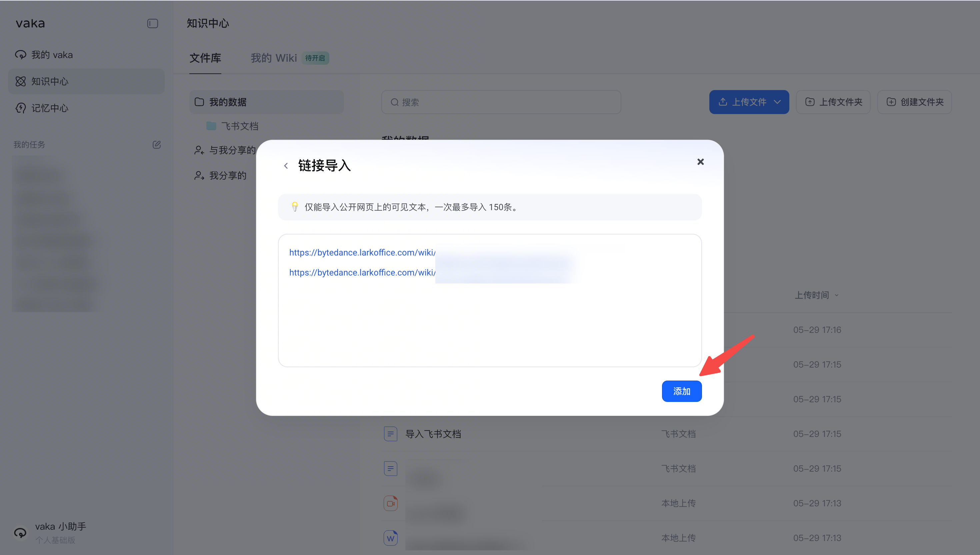Click the 搜索 search field

(x=501, y=102)
